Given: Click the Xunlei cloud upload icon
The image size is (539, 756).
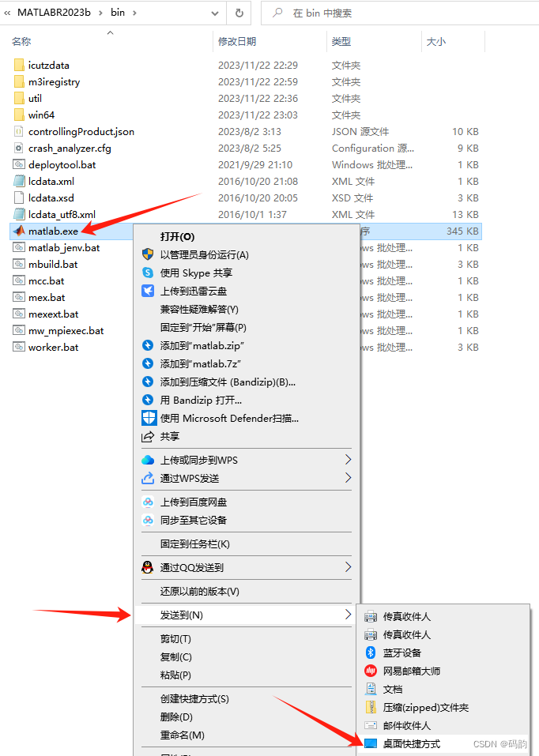Looking at the screenshot, I should click(148, 291).
